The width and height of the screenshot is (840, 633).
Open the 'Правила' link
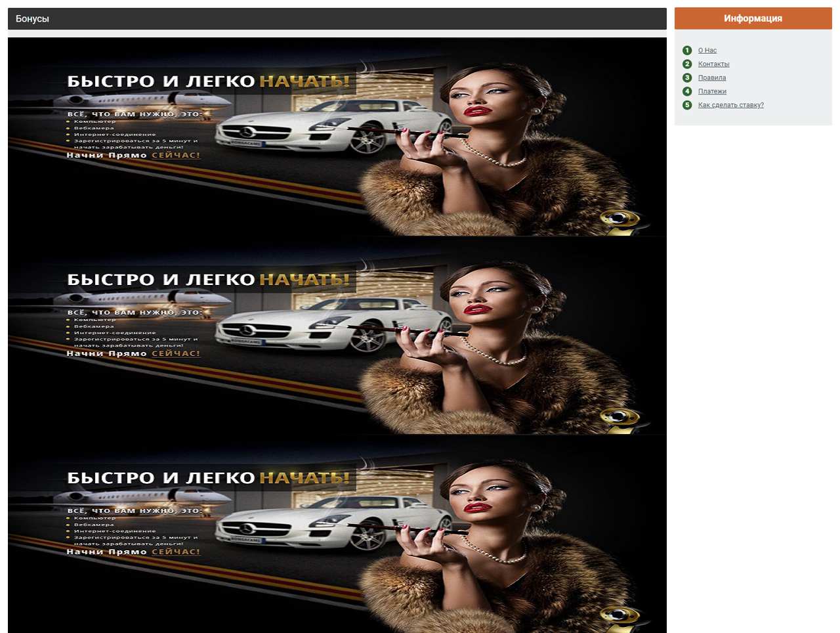[712, 78]
